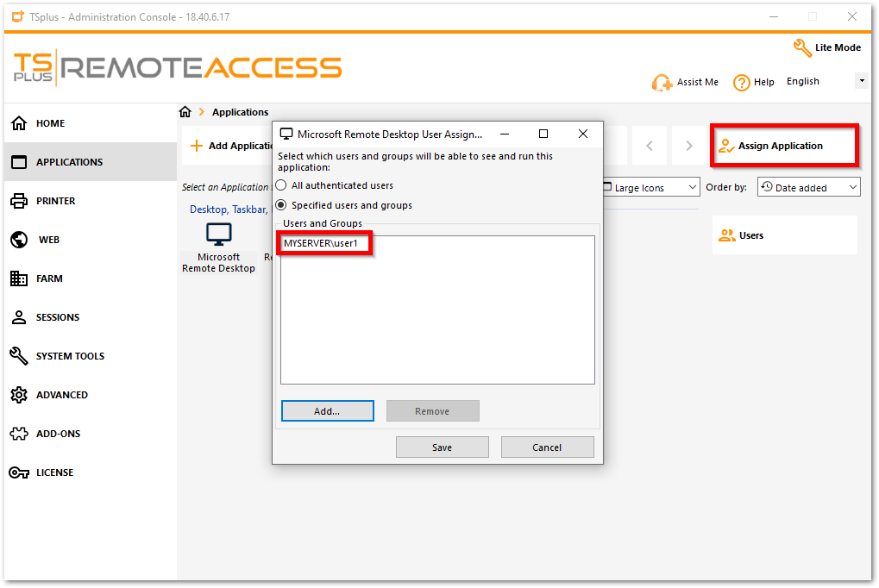Viewport: 879px width, 588px height.
Task: Select All authenticated users radio button
Action: point(281,185)
